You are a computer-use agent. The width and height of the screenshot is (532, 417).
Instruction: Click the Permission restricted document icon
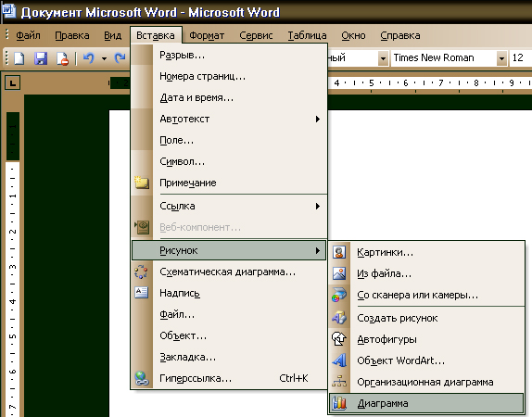62,58
